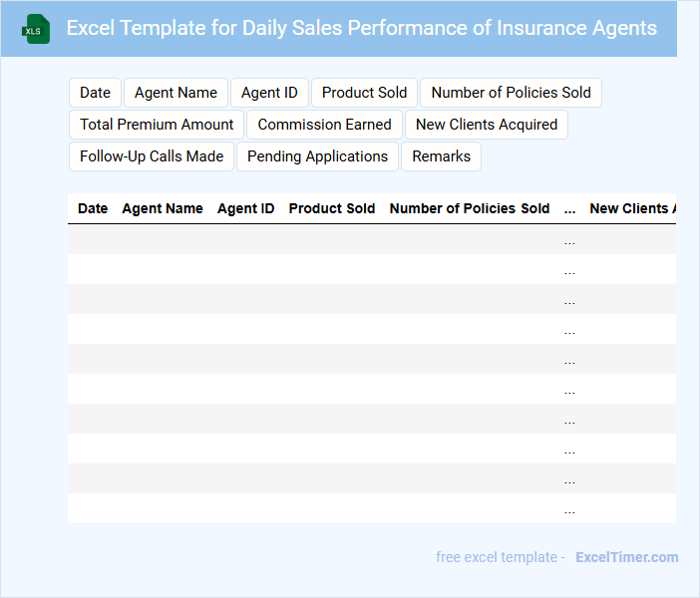Image resolution: width=700 pixels, height=598 pixels.
Task: Click the template title heading text
Action: pos(361,28)
